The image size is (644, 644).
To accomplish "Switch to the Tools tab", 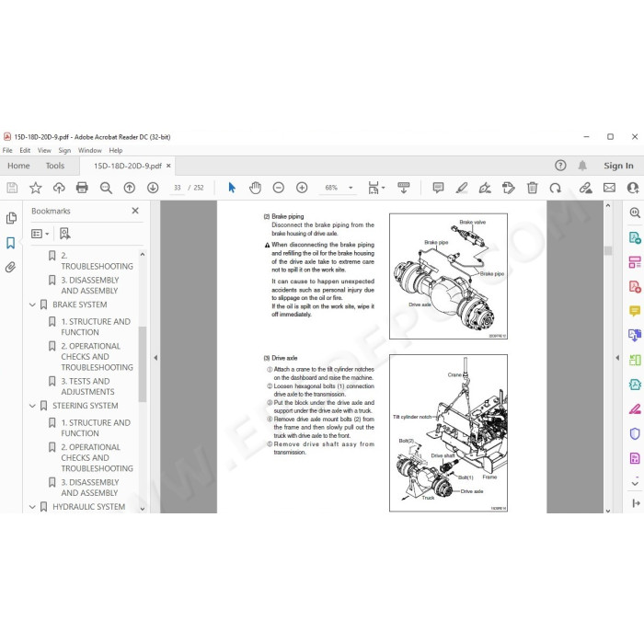I will 55,166.
